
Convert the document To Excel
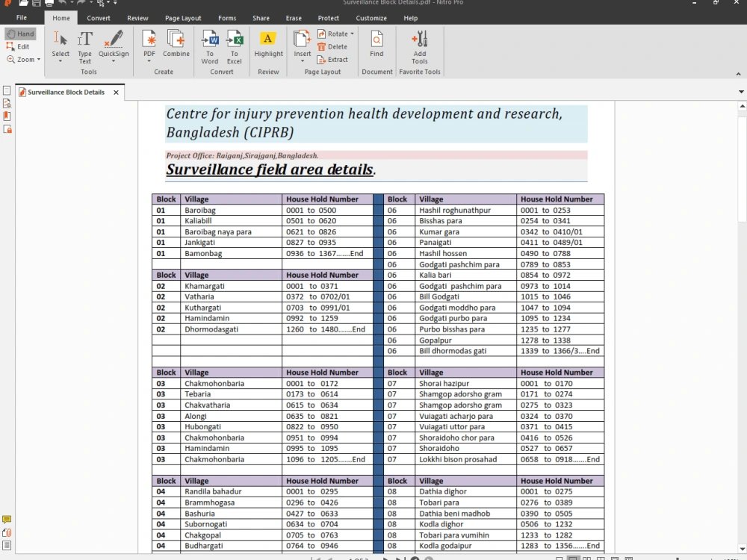pyautogui.click(x=235, y=46)
